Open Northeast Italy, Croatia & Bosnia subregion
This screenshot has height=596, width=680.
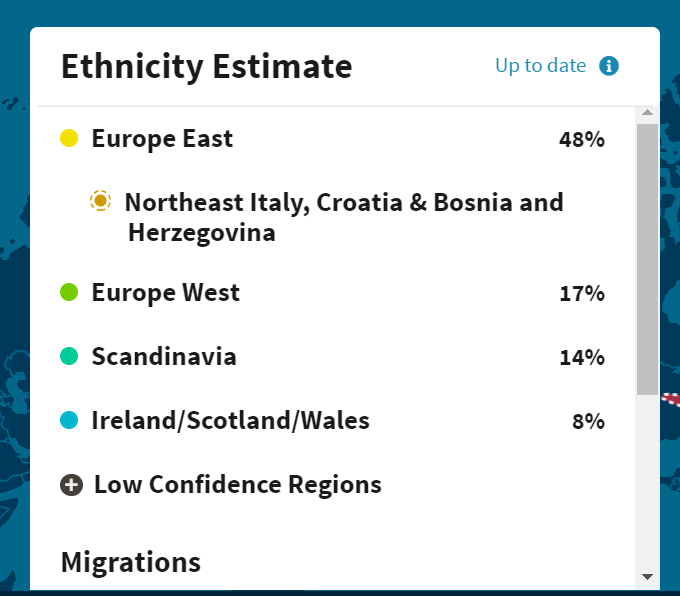[344, 217]
